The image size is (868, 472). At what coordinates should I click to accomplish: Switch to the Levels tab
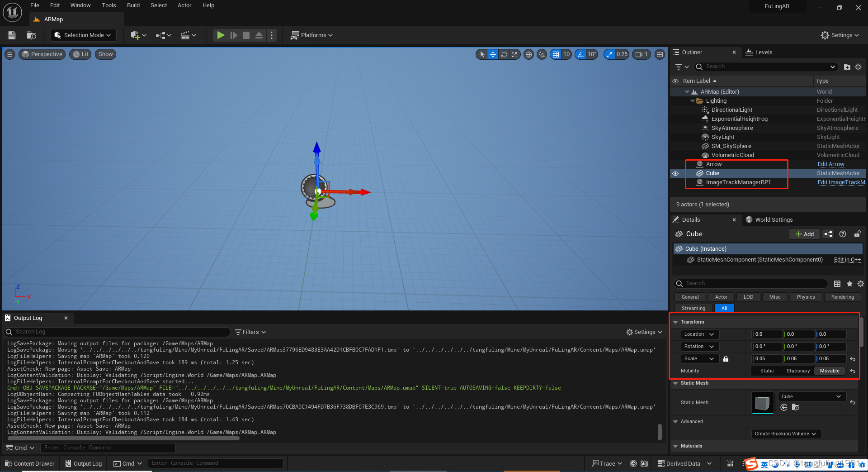click(x=759, y=52)
